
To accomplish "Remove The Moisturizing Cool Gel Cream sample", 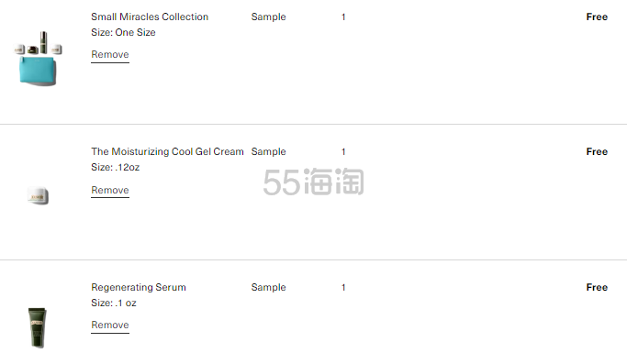I will [110, 190].
